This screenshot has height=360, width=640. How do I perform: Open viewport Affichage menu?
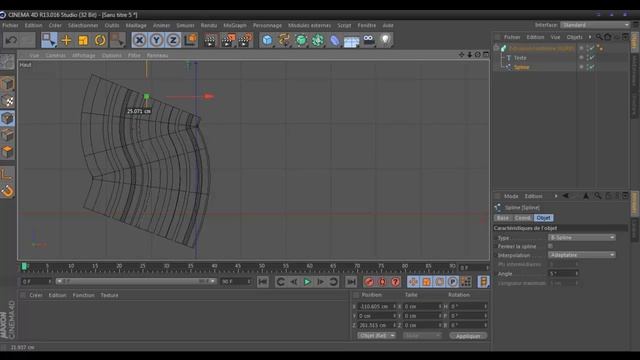click(84, 55)
